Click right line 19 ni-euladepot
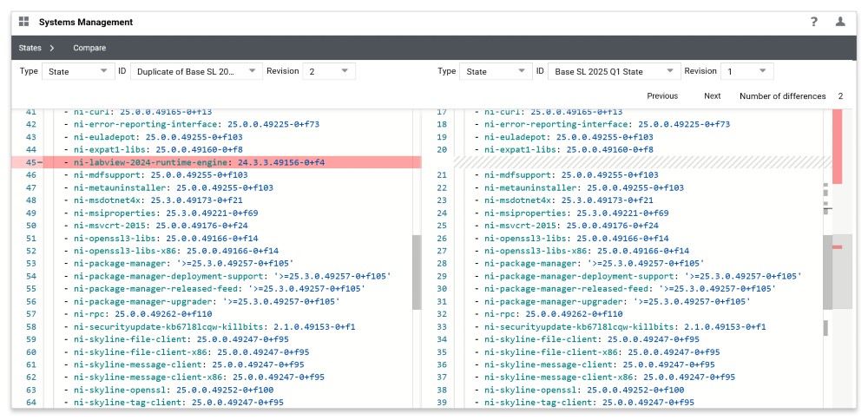The height and width of the screenshot is (420, 868). pyautogui.click(x=569, y=137)
